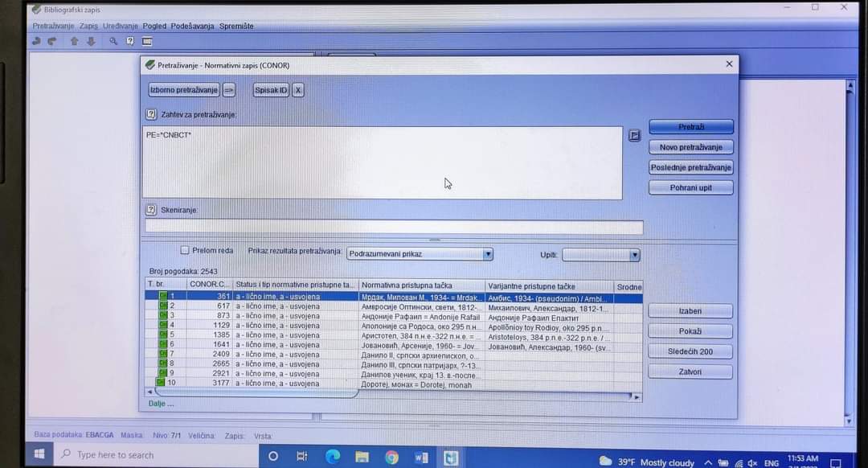This screenshot has height=468, width=868.
Task: Click help icon beside Zahtev za pretraživanje
Action: pos(151,115)
